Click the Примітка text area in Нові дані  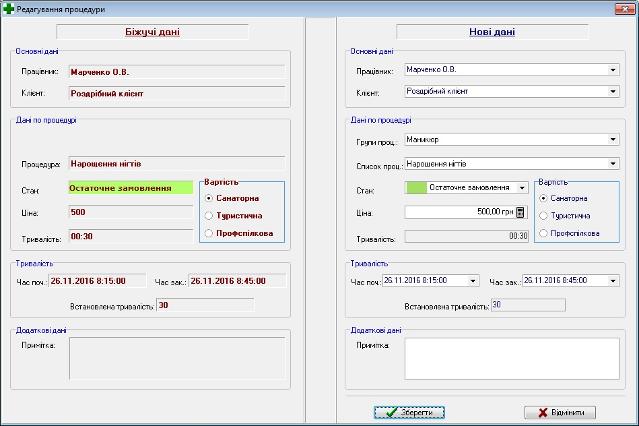click(512, 358)
